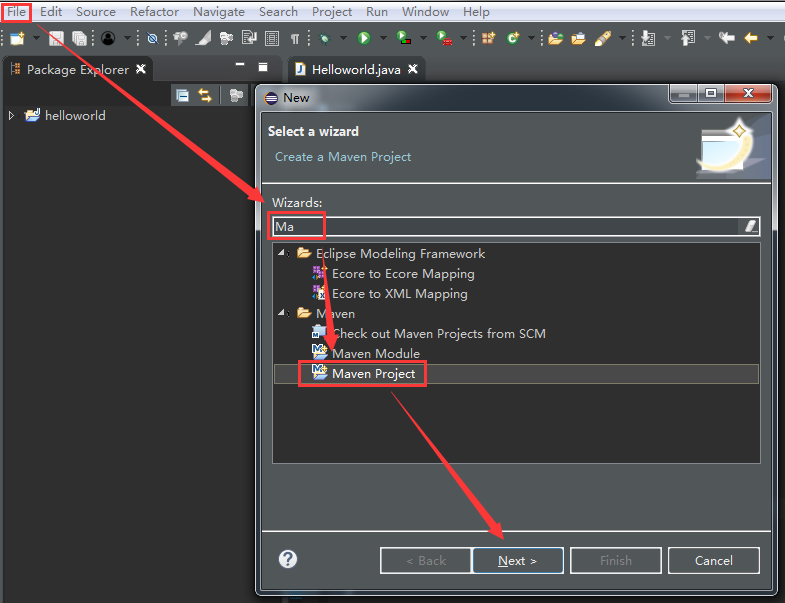Image resolution: width=785 pixels, height=603 pixels.
Task: Click the Toggle Word Wrap icon
Action: pos(249,38)
